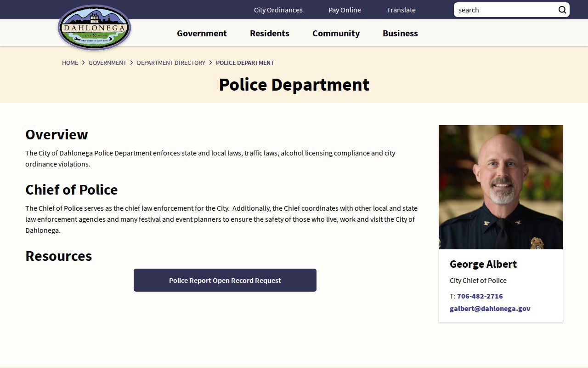Click George Albert's portrait photo

(x=501, y=187)
